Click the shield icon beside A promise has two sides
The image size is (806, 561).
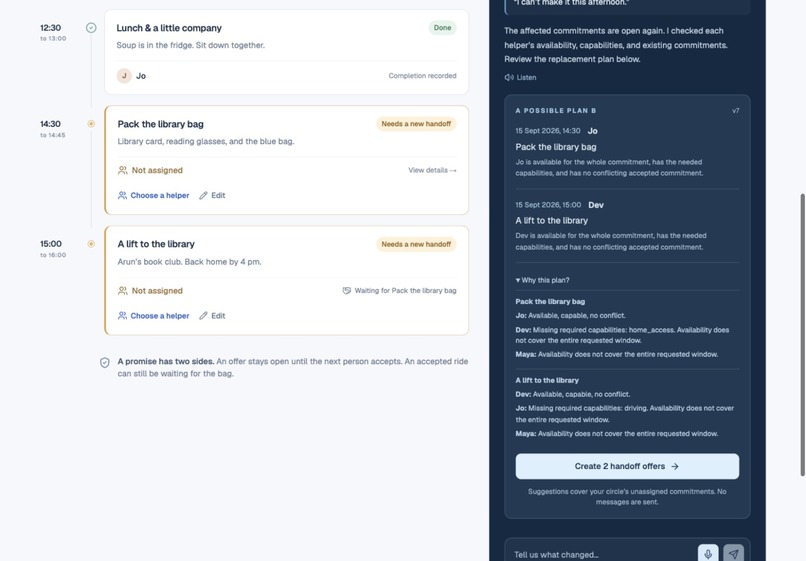coord(104,363)
